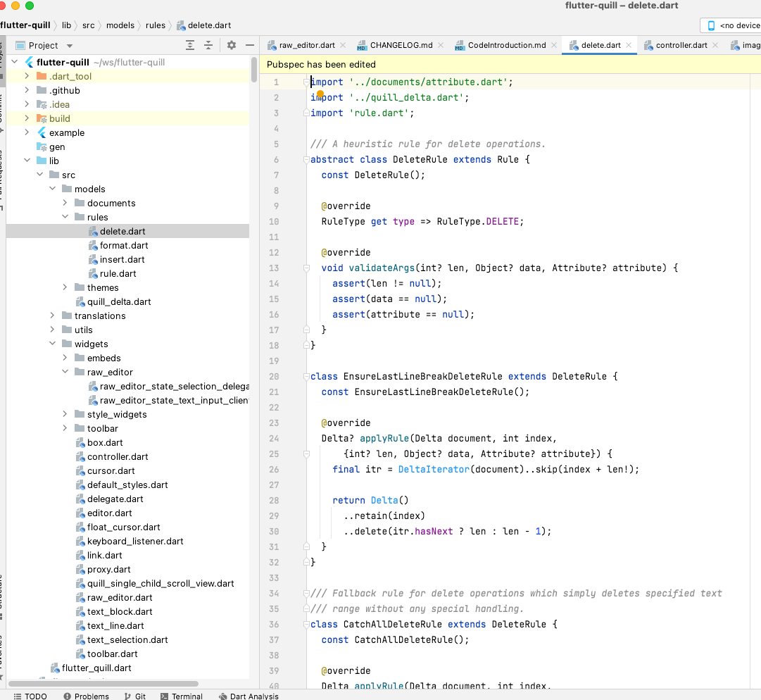This screenshot has height=700, width=761.
Task: Click the orange intention bulb on line 2
Action: coord(320,94)
